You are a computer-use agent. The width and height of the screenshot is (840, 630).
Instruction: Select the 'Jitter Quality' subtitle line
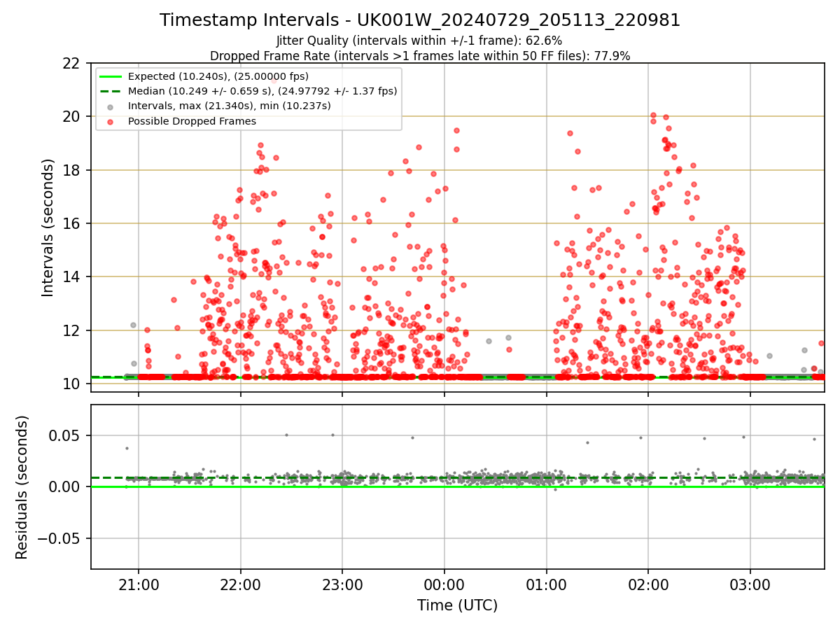click(420, 41)
